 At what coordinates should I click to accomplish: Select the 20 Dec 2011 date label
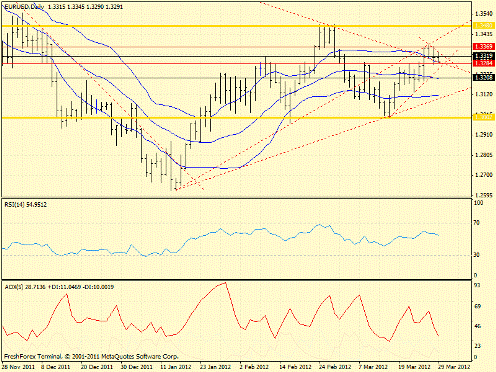(x=95, y=367)
